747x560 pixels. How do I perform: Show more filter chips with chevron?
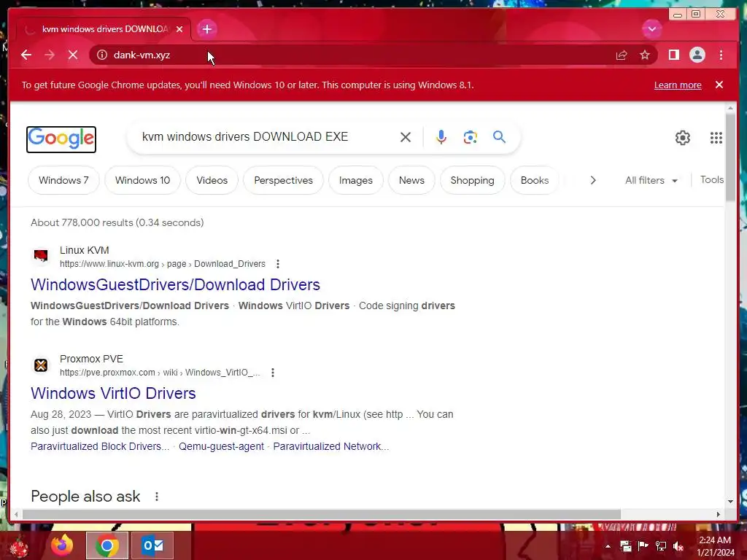point(592,181)
